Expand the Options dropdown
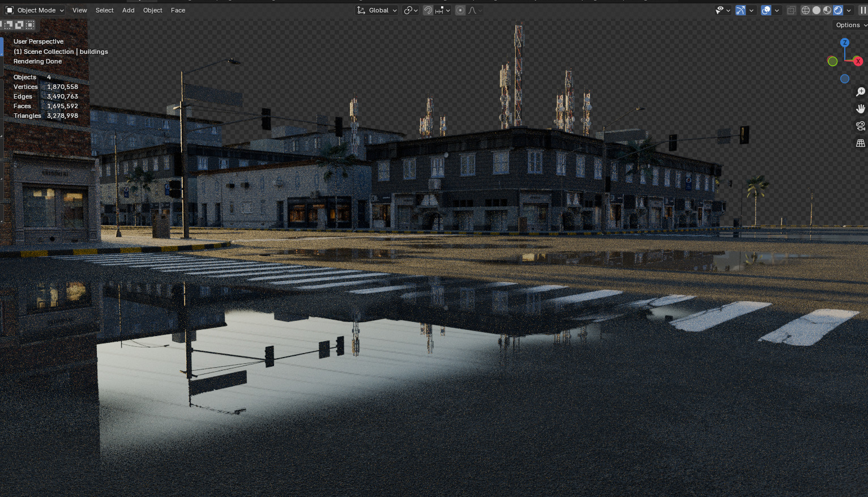This screenshot has height=497, width=868. tap(851, 25)
